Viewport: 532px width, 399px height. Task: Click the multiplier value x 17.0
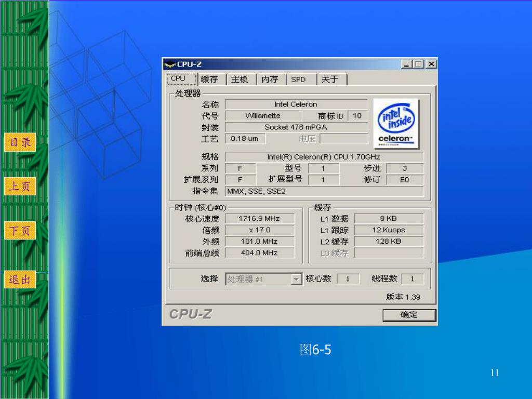click(x=260, y=230)
